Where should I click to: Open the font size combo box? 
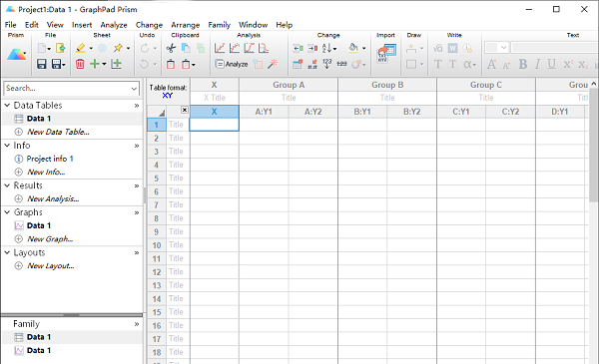pyautogui.click(x=496, y=48)
